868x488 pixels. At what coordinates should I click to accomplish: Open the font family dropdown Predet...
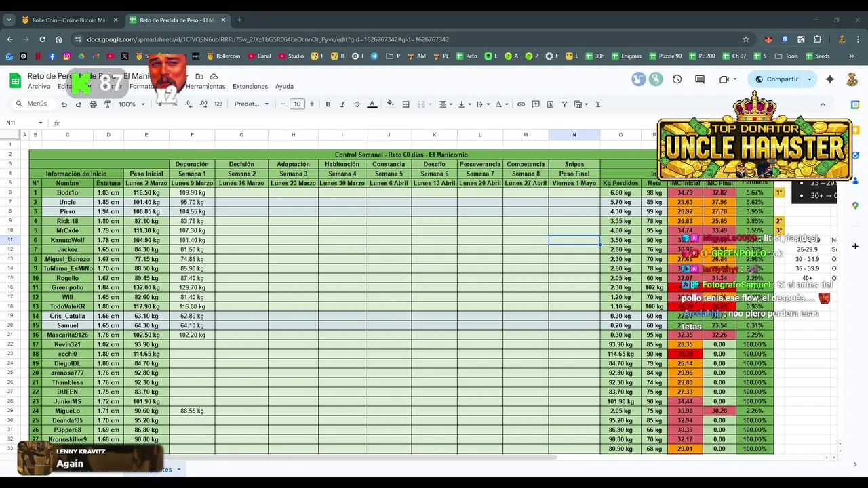(251, 104)
